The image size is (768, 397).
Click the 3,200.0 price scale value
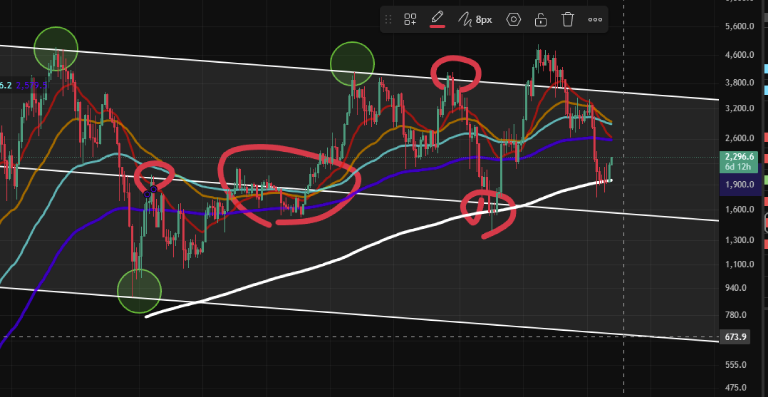click(739, 108)
